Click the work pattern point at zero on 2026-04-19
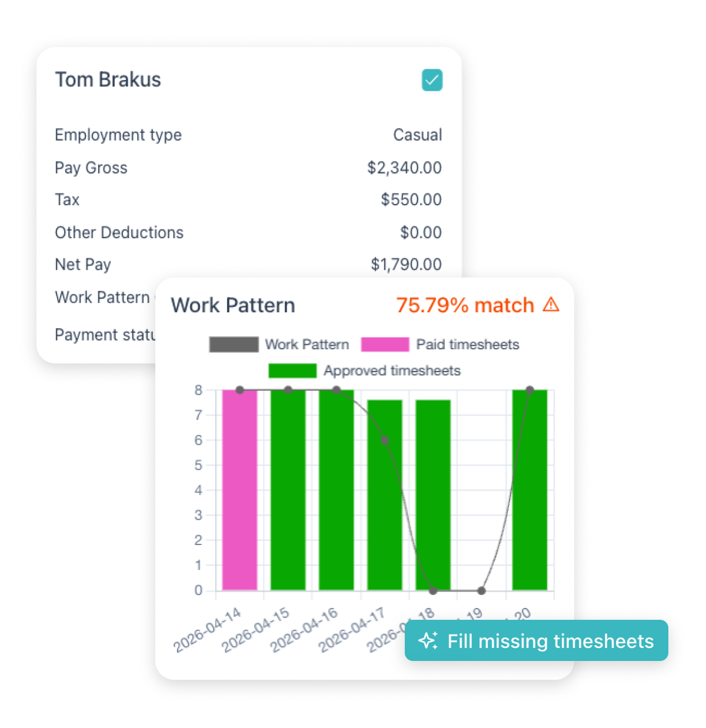Screen dimensions: 706x728 (481, 590)
